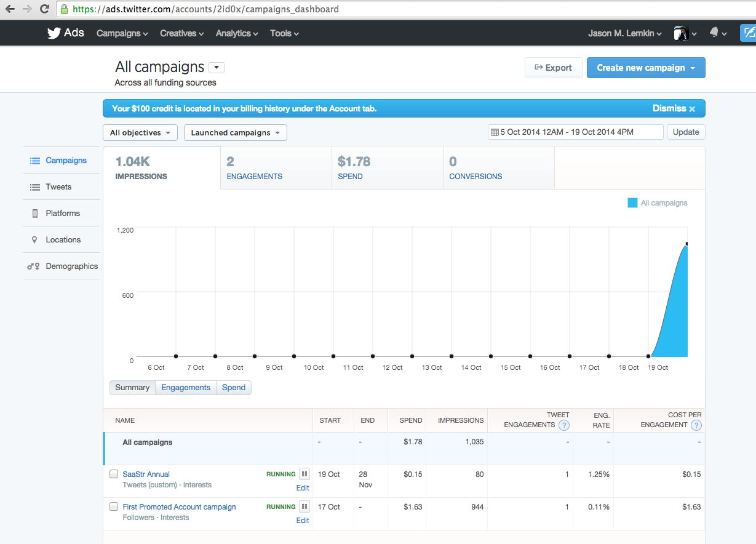The width and height of the screenshot is (756, 544).
Task: Select the Engagements metric tab
Action: (x=276, y=168)
